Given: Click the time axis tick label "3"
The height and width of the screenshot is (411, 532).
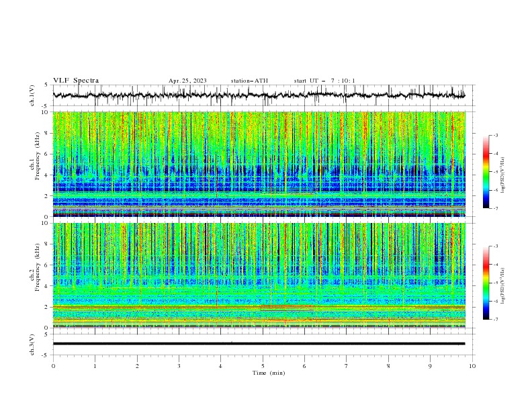Looking at the screenshot, I should click(179, 366).
